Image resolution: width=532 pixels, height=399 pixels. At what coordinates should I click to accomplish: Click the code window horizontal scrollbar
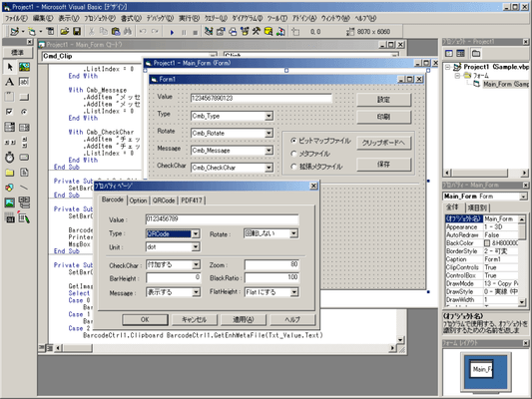[226, 348]
